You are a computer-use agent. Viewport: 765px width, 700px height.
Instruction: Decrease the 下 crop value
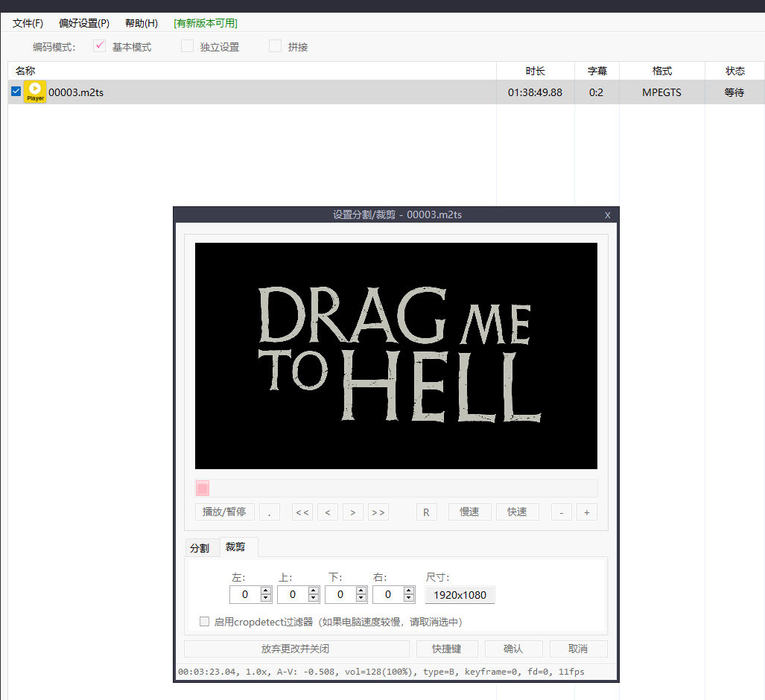tap(361, 599)
